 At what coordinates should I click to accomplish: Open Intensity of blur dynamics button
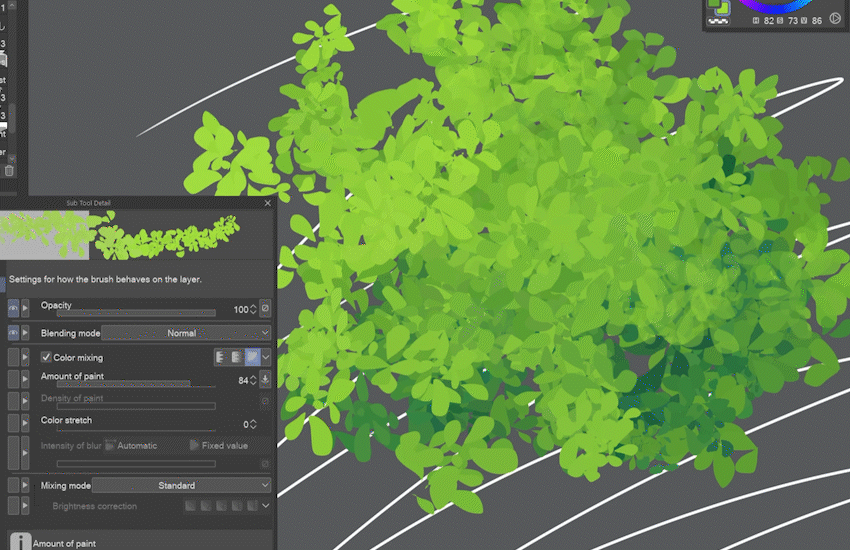point(265,464)
